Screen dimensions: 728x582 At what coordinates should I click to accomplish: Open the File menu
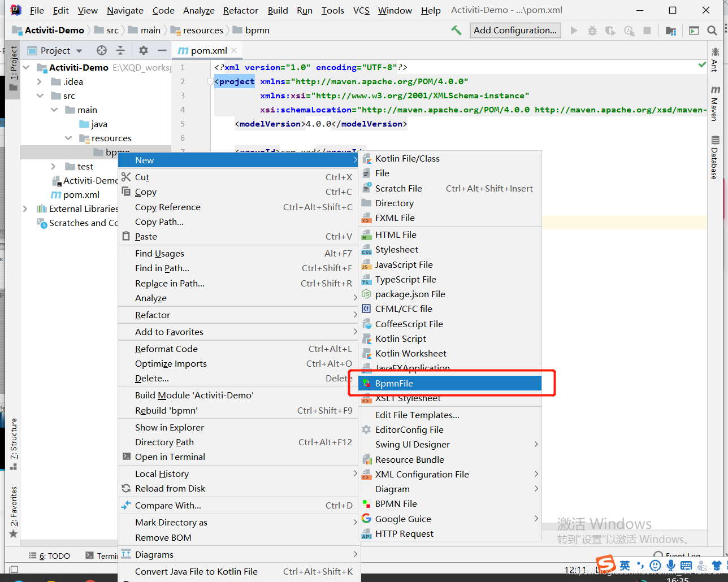pyautogui.click(x=37, y=10)
